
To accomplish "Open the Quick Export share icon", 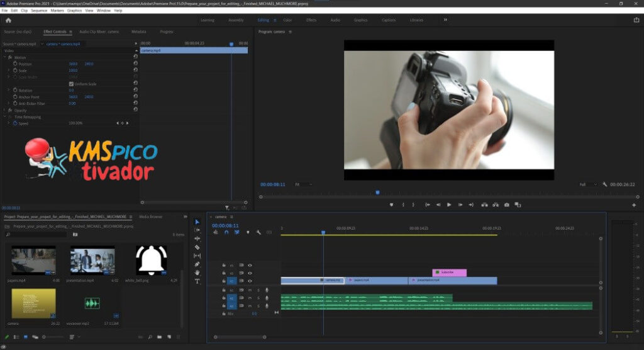I will pyautogui.click(x=636, y=20).
